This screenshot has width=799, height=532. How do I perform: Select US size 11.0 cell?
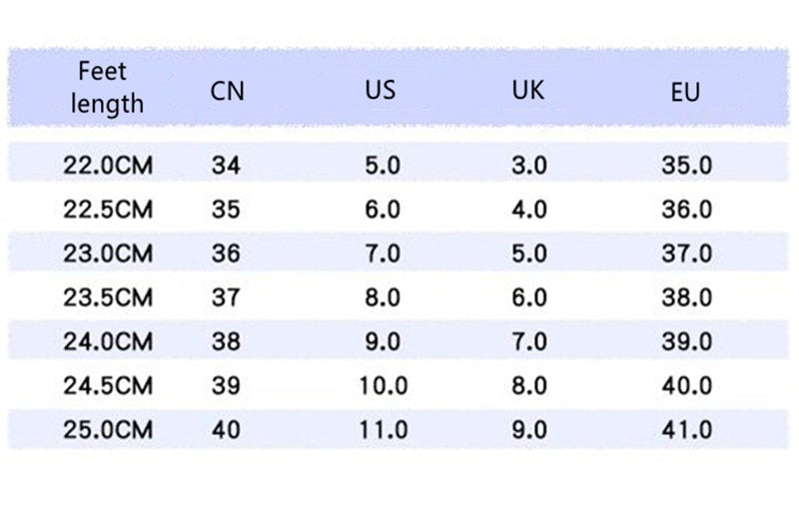384,429
